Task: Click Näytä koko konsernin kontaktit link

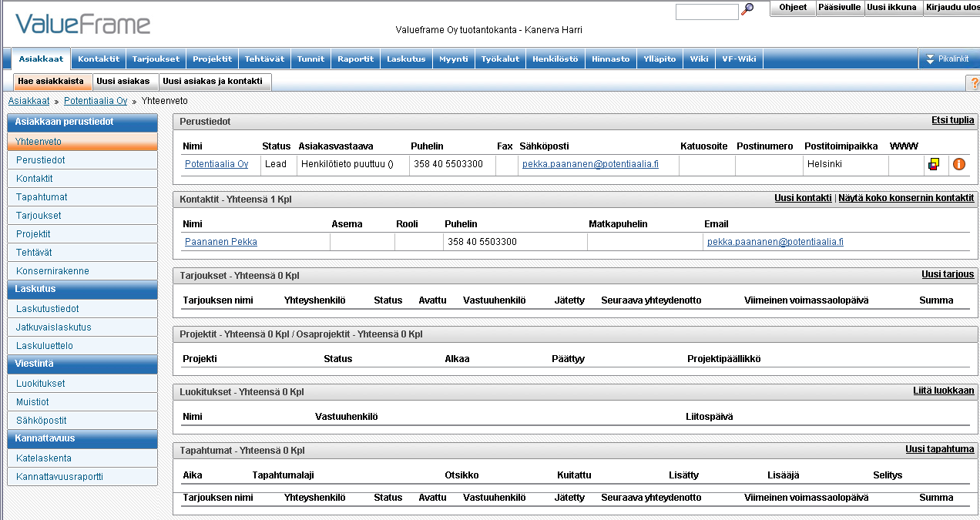Action: point(906,198)
